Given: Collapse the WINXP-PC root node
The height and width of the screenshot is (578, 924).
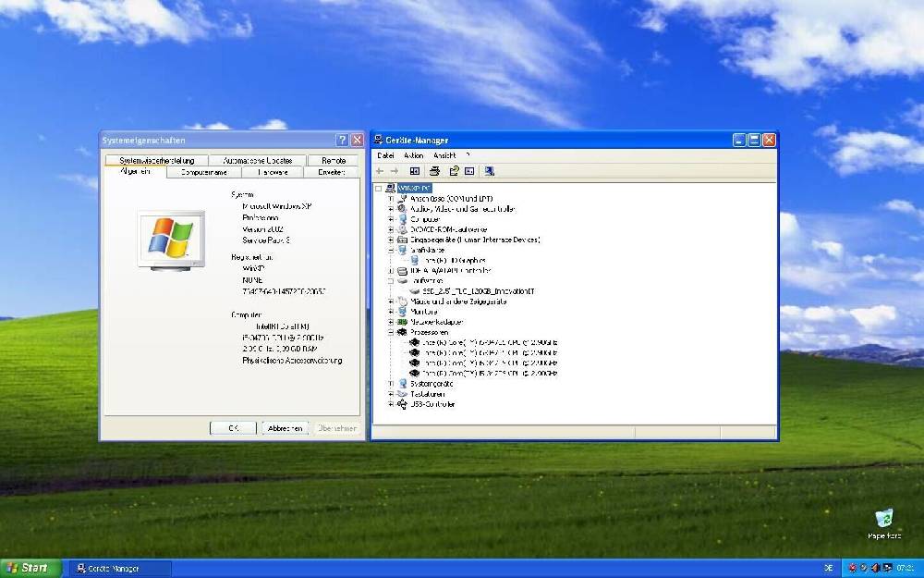Looking at the screenshot, I should tap(378, 188).
